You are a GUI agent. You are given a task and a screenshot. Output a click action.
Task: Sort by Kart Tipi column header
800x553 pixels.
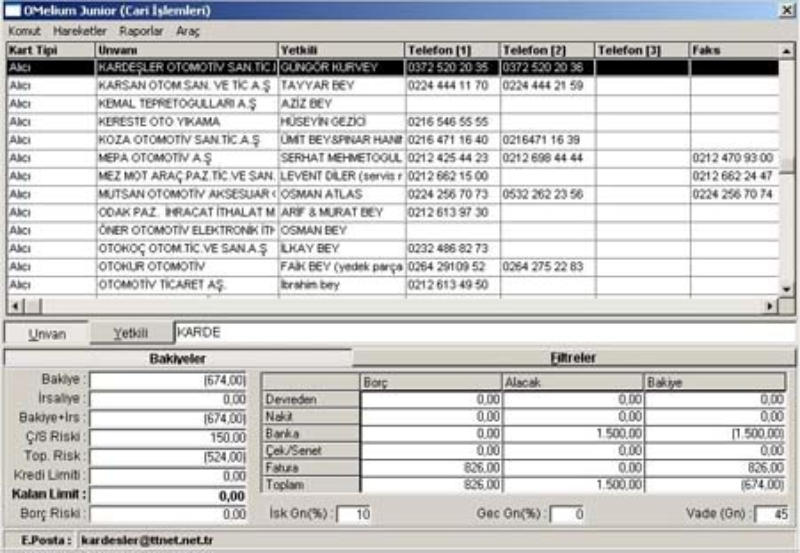(x=51, y=50)
